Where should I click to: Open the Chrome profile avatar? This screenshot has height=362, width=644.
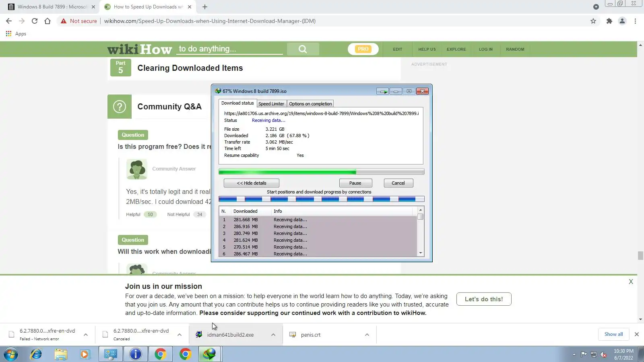pyautogui.click(x=622, y=21)
